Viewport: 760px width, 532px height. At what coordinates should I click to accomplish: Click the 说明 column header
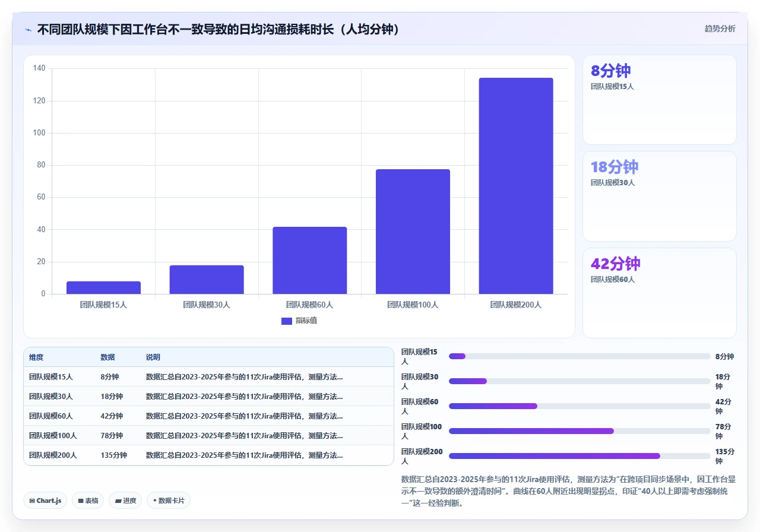click(153, 357)
